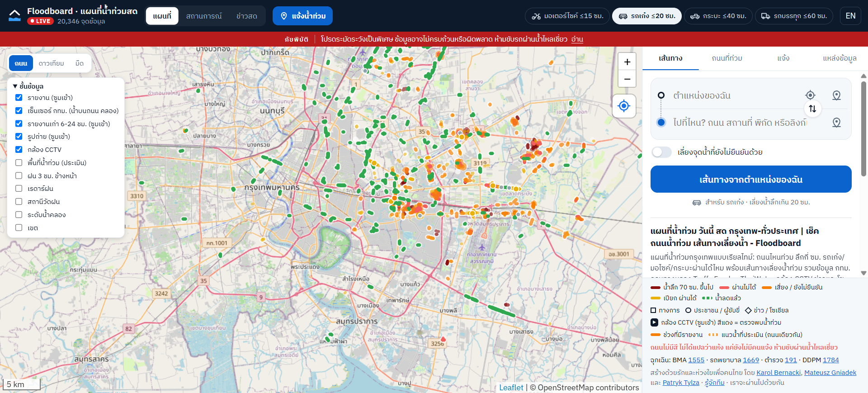Toggle เซ็นเซอร์ กทม. layer checkbox
The width and height of the screenshot is (868, 393).
coord(19,110)
